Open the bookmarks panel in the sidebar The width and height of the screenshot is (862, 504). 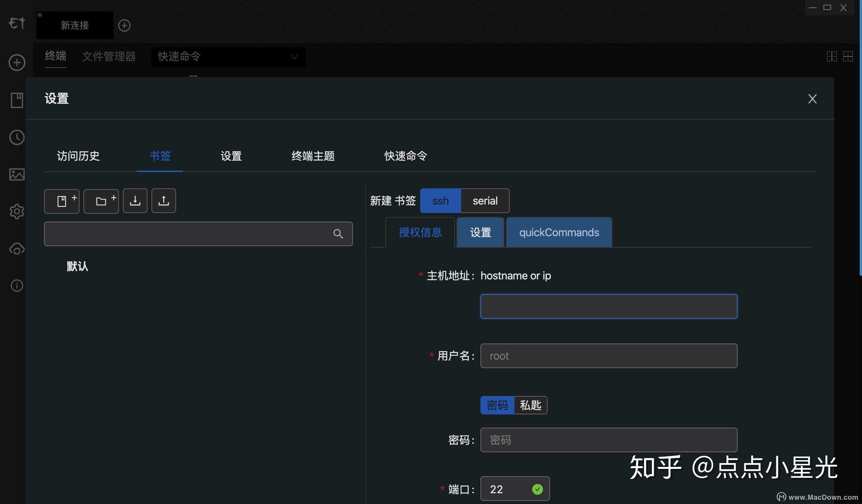point(17,100)
